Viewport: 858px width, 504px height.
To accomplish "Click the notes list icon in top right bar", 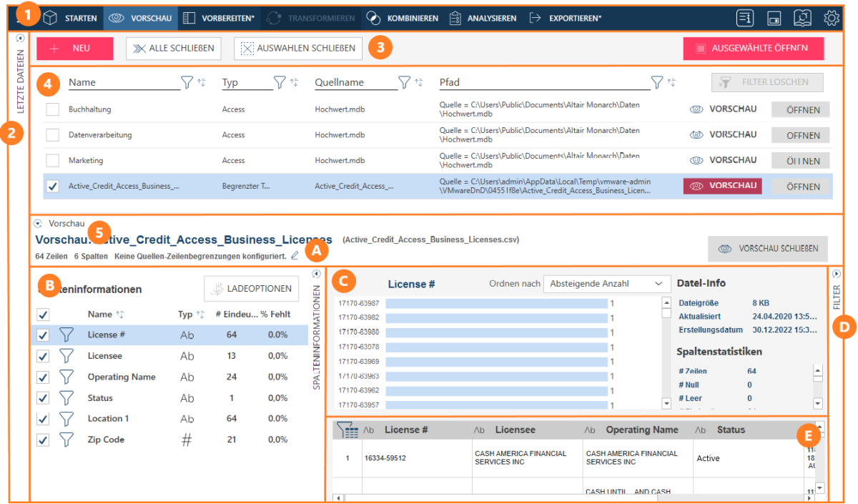I will coord(744,19).
